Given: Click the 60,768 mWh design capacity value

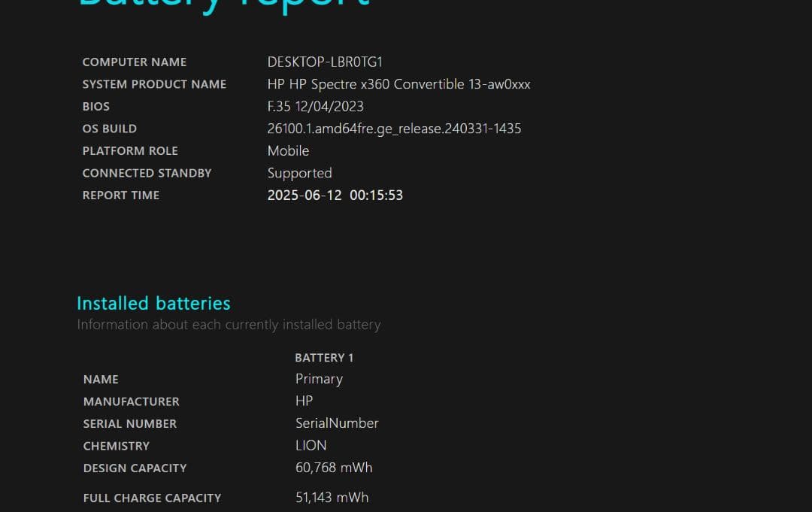Looking at the screenshot, I should pos(333,468).
